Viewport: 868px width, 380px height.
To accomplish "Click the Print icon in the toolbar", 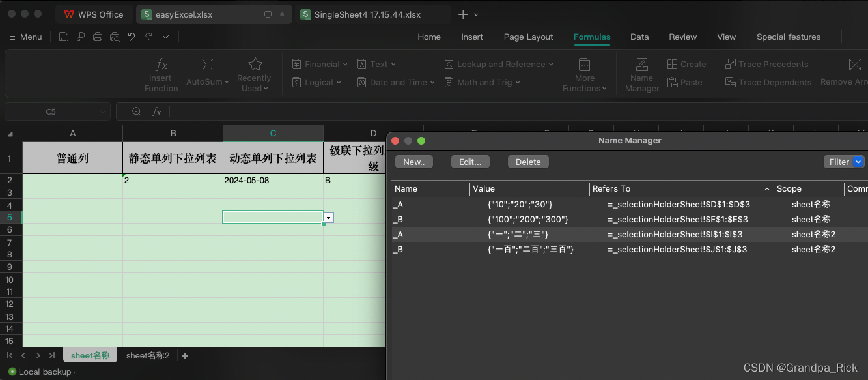I will coord(98,37).
